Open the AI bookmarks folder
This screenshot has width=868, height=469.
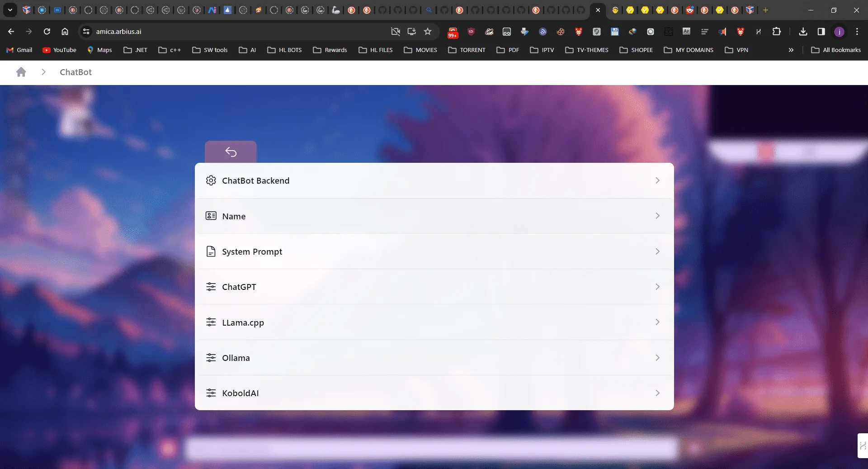tap(247, 50)
